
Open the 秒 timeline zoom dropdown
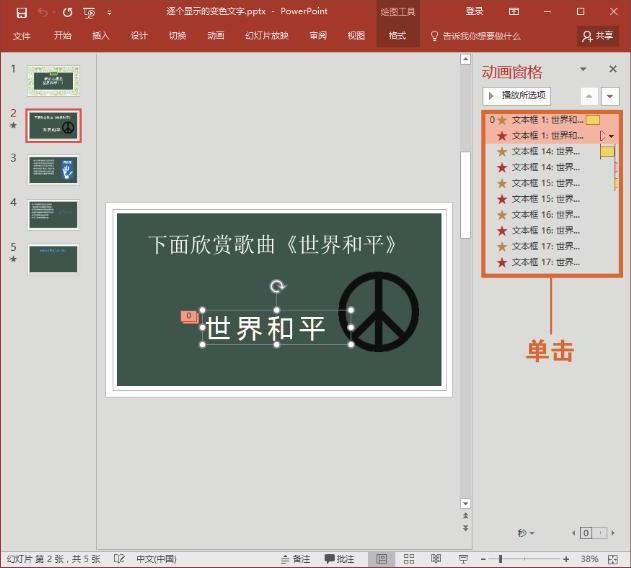coord(526,533)
